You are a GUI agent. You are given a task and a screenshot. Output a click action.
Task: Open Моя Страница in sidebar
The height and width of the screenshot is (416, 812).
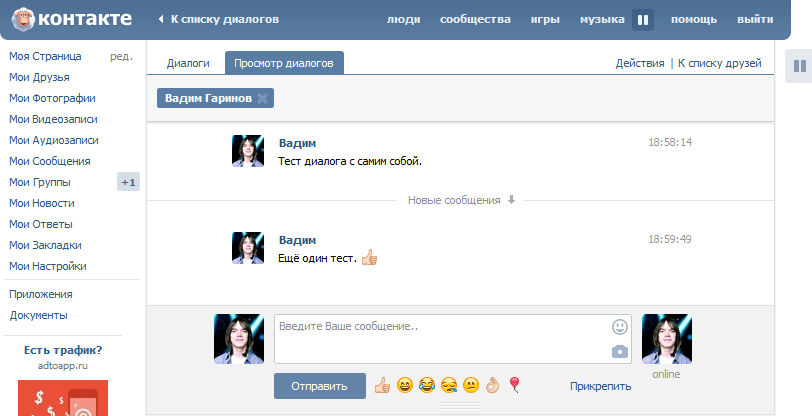pyautogui.click(x=45, y=56)
